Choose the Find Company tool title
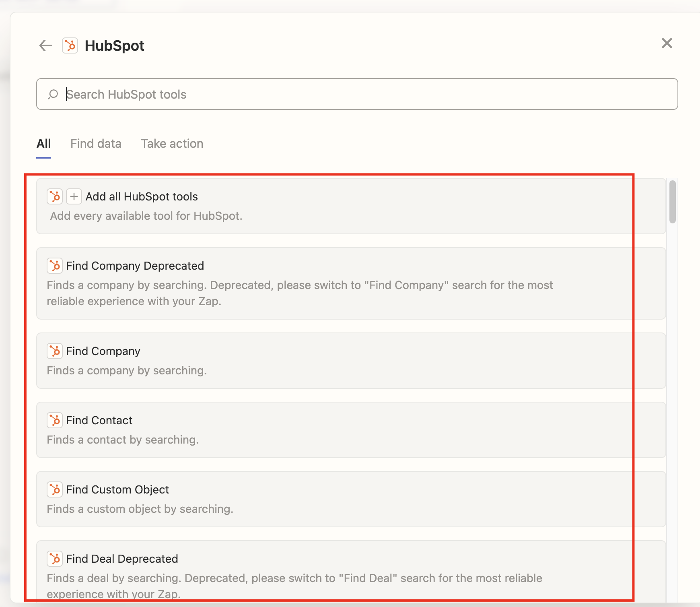Screen dimensions: 700x607 coord(103,351)
